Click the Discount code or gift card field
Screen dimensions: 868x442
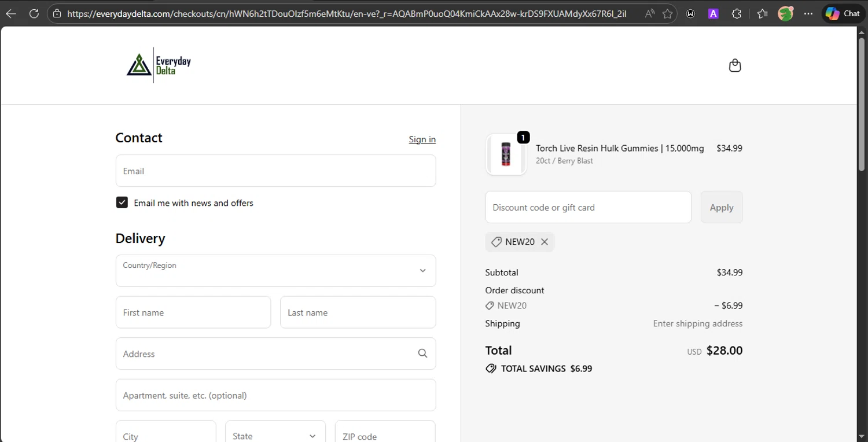588,207
